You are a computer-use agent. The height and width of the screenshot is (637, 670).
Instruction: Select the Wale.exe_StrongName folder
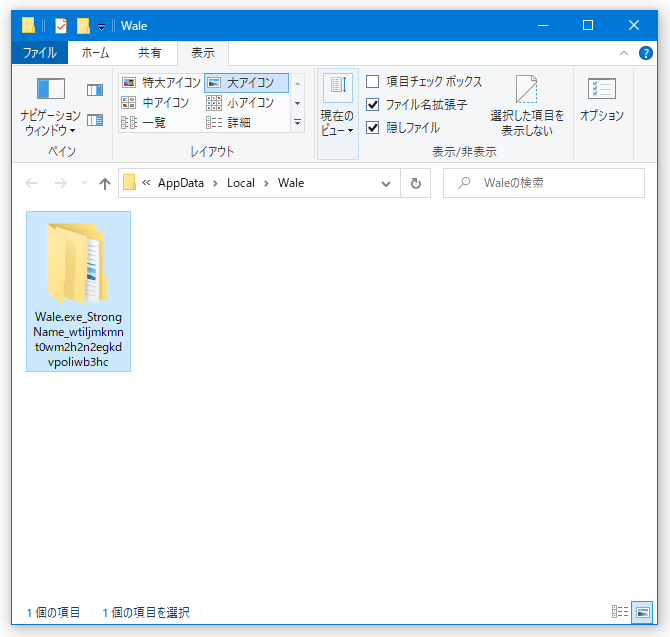pyautogui.click(x=79, y=291)
